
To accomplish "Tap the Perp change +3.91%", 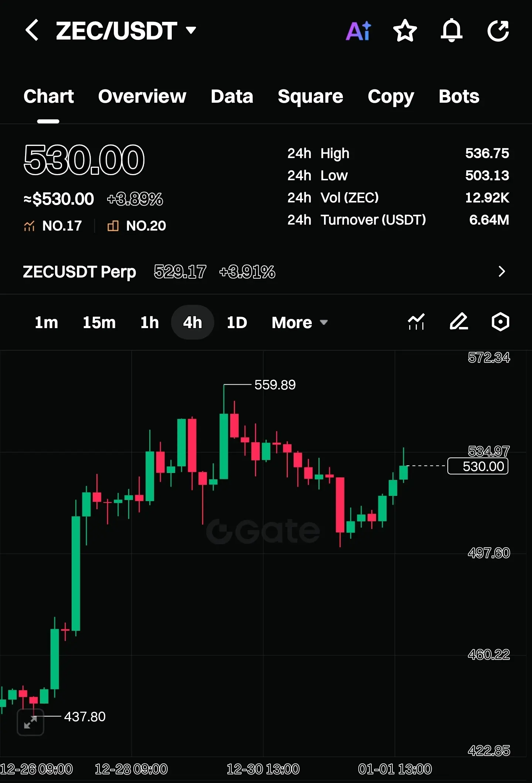I will click(x=247, y=272).
